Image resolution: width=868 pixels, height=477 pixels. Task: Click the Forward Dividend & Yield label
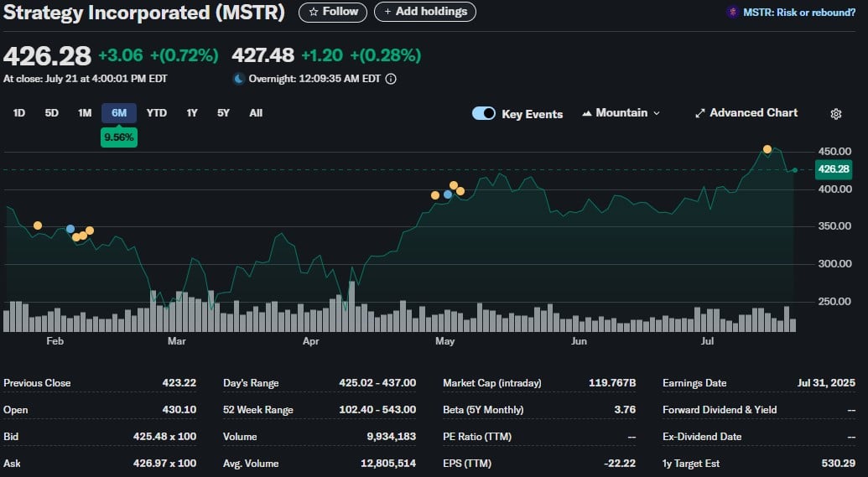click(x=720, y=410)
